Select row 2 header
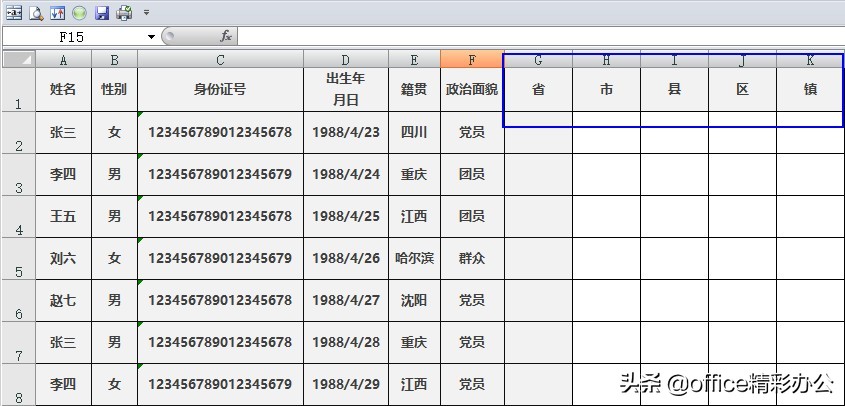 (x=19, y=133)
